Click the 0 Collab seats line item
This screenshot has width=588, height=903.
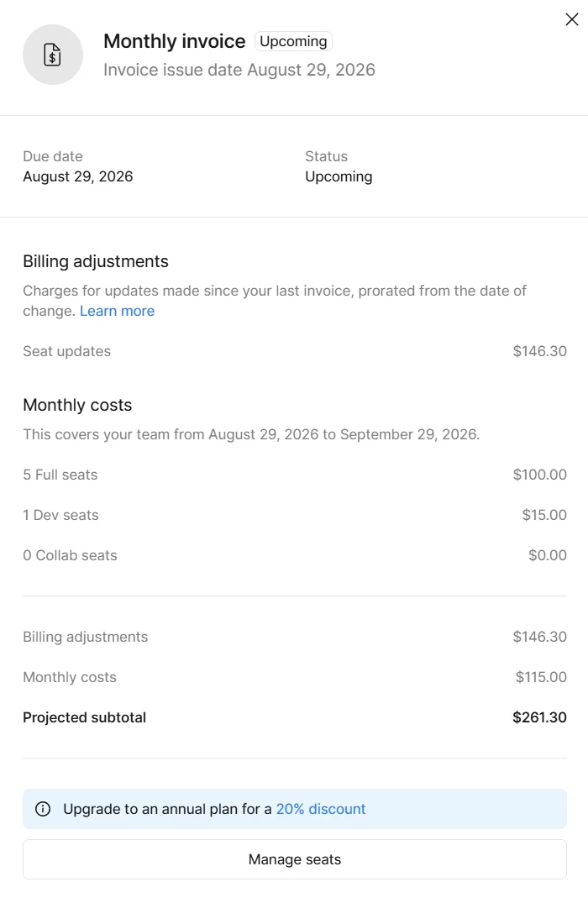coord(295,555)
